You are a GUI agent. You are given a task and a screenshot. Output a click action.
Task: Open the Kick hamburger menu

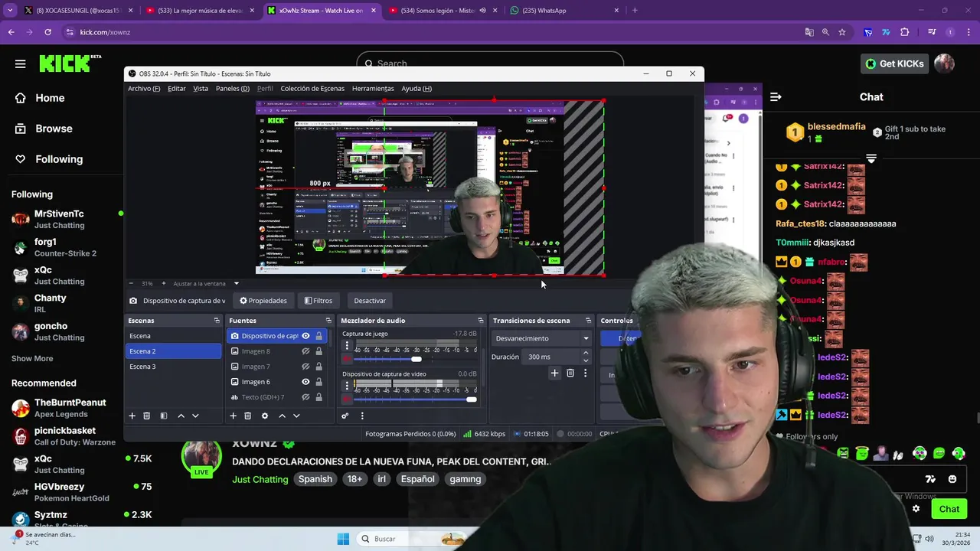coord(20,64)
